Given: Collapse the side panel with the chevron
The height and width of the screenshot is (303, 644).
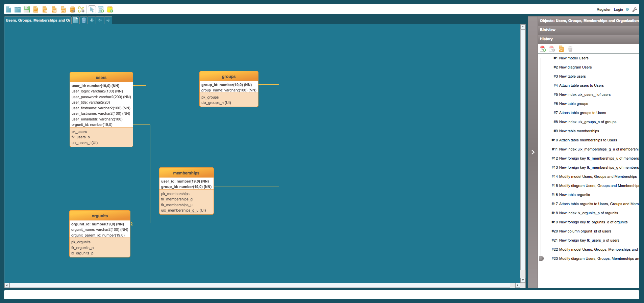Looking at the screenshot, I should click(533, 152).
